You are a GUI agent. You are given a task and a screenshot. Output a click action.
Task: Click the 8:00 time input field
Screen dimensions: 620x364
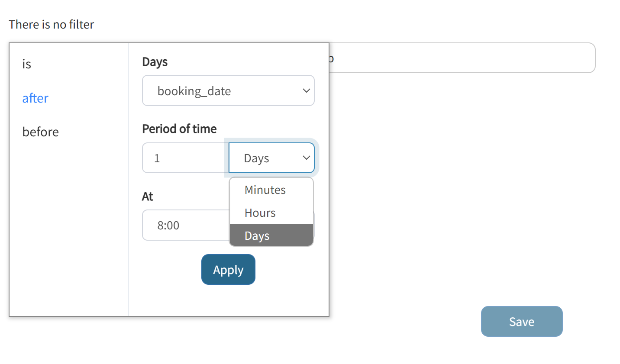[x=186, y=225]
